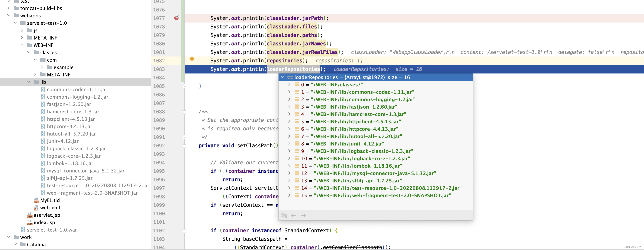Select the web.xml file icon
The image size is (644, 250).
pos(36,208)
